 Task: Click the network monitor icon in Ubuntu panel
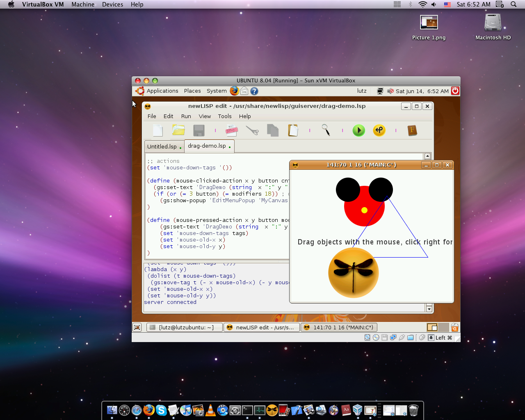tap(380, 91)
